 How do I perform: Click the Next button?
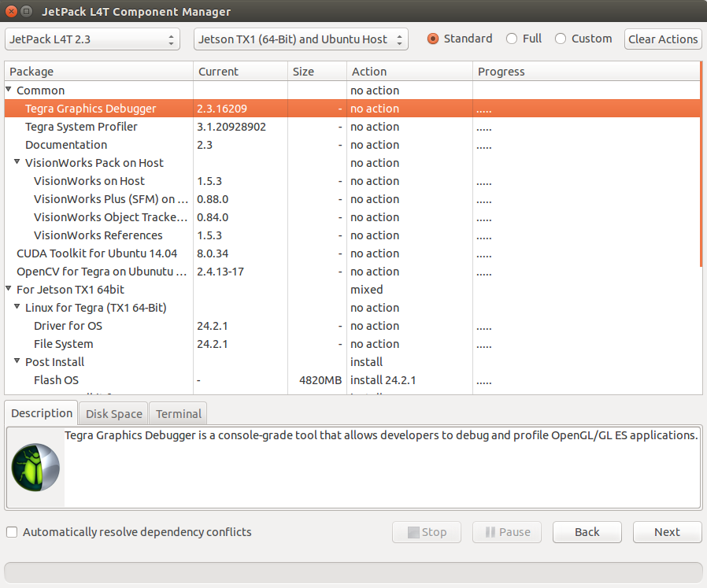tap(667, 532)
